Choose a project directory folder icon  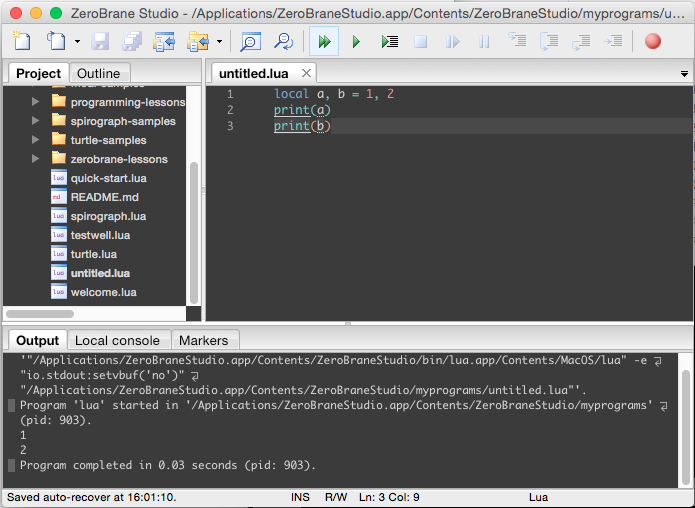tap(198, 41)
